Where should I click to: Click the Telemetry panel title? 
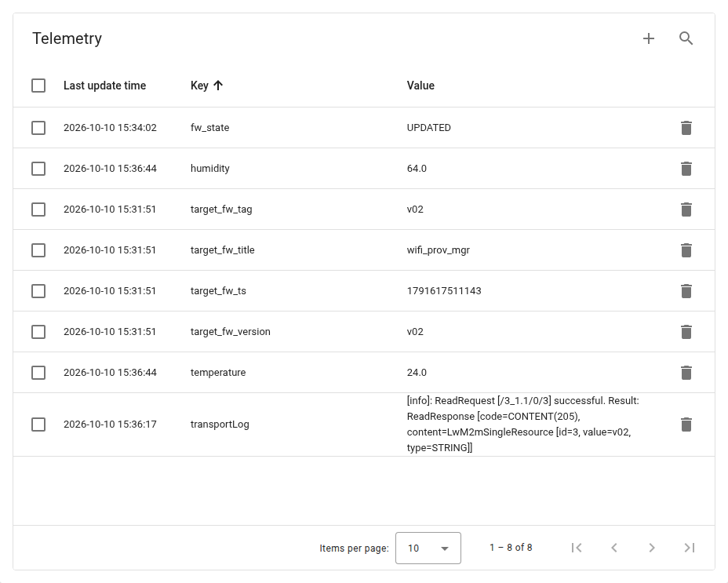coord(67,38)
